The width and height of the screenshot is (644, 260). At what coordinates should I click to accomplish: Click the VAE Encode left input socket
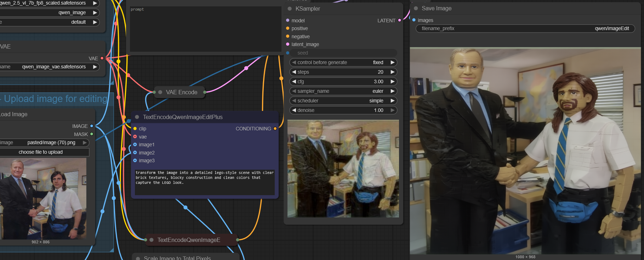(x=154, y=92)
